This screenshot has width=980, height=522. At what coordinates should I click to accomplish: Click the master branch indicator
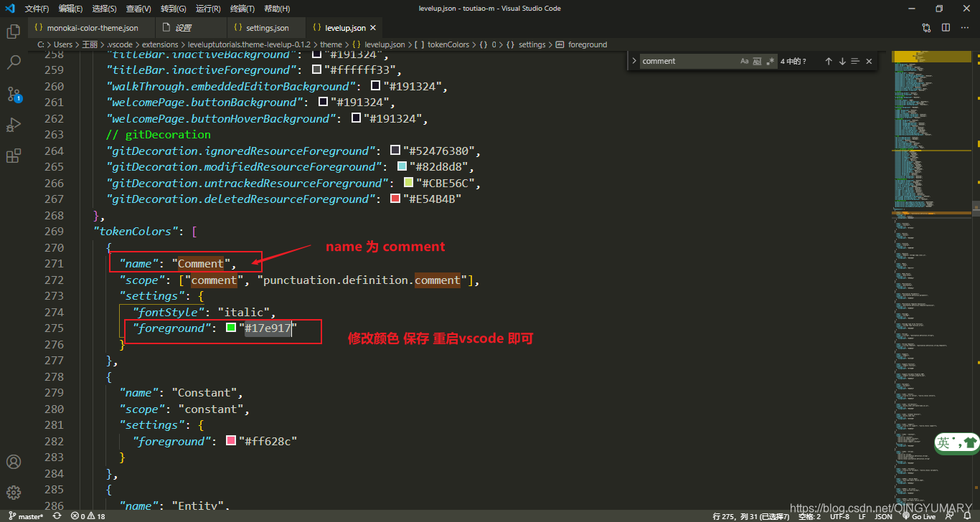point(25,516)
